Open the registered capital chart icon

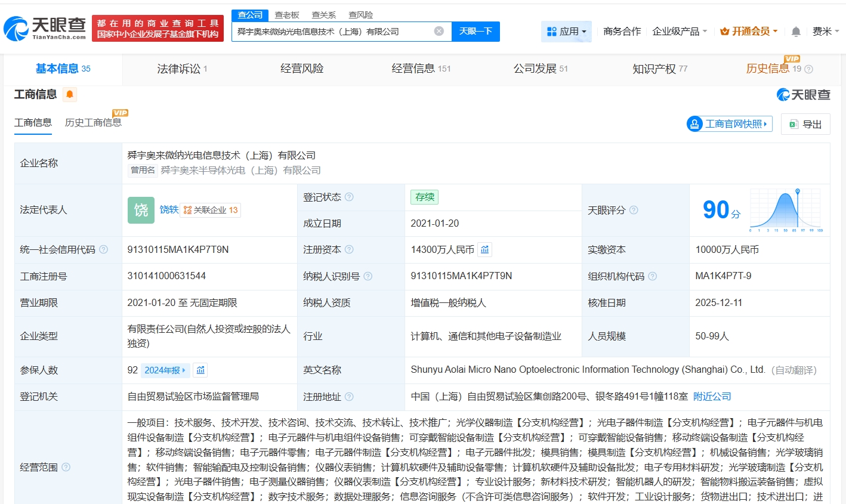click(x=485, y=250)
